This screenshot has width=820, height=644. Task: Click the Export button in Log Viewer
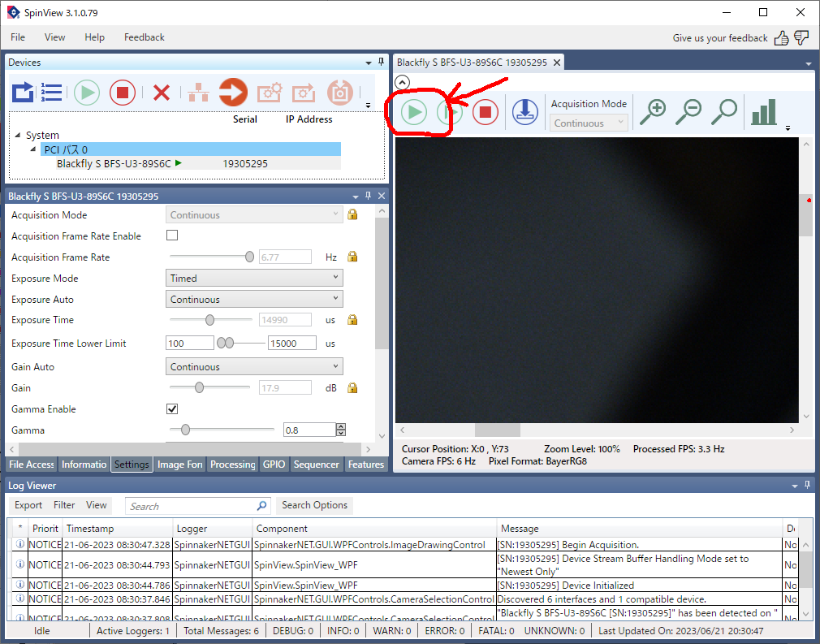(28, 505)
